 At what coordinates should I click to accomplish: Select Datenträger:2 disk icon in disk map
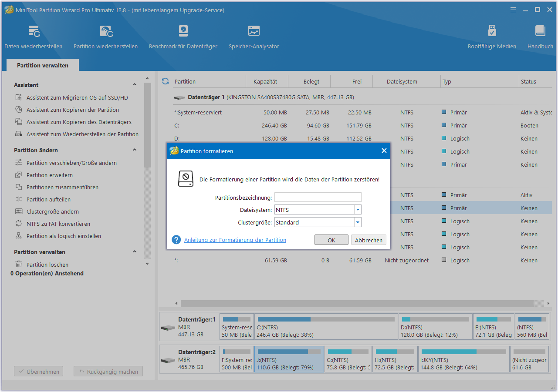pyautogui.click(x=168, y=360)
